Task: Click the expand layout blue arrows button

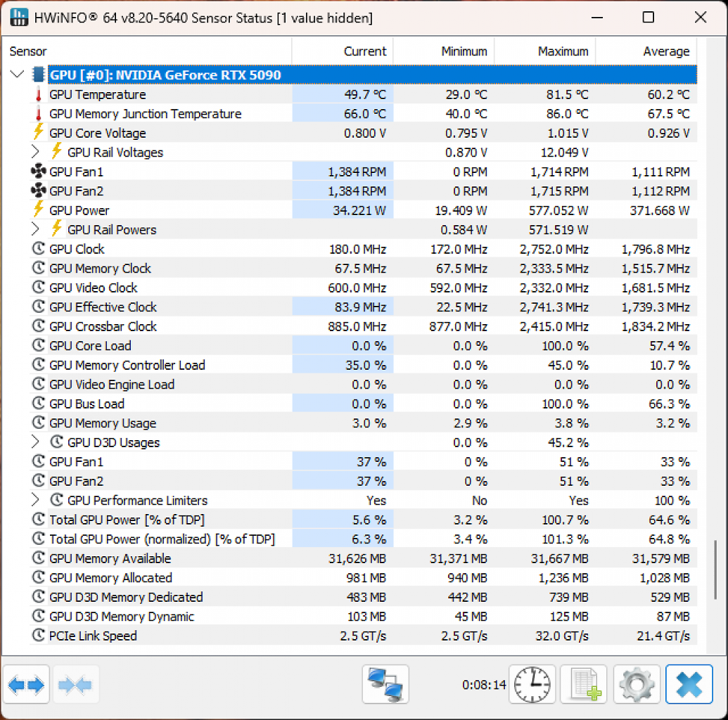Action: 26,684
